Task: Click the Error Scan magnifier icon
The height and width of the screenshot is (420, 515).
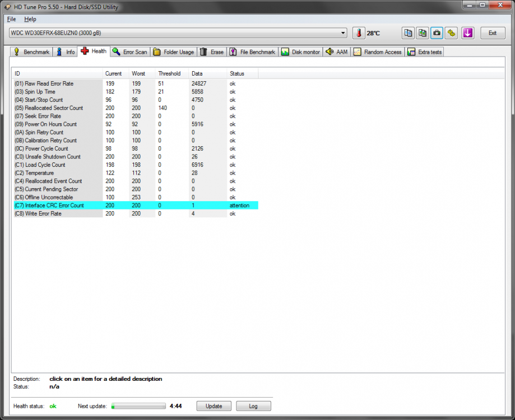Action: pyautogui.click(x=116, y=52)
